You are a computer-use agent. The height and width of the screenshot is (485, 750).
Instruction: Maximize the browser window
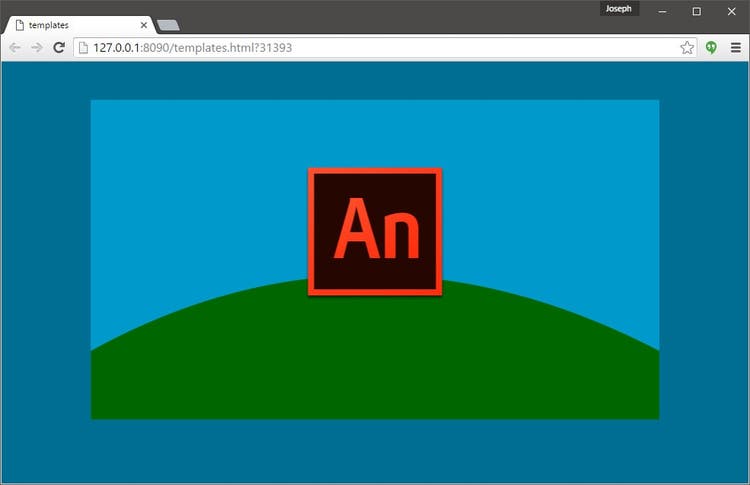(697, 10)
